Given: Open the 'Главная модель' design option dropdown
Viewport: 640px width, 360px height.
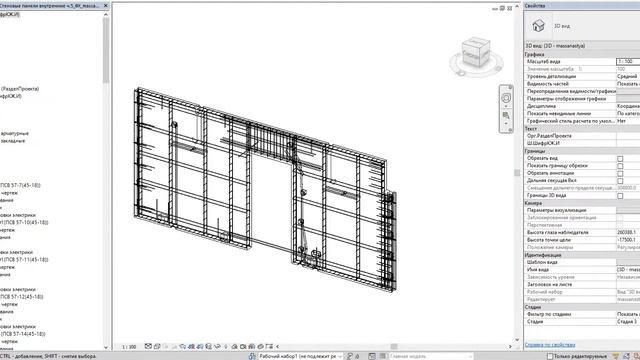Looking at the screenshot, I should [x=431, y=356].
